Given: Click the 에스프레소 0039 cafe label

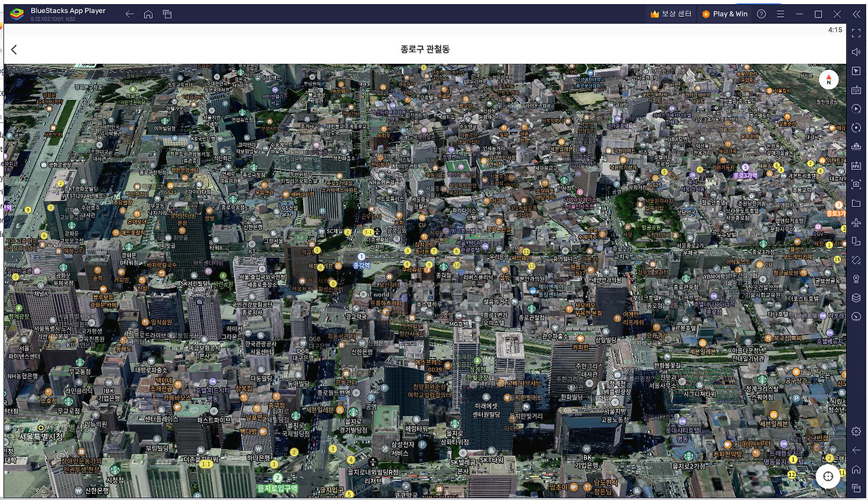Looking at the screenshot, I should pos(428,367).
